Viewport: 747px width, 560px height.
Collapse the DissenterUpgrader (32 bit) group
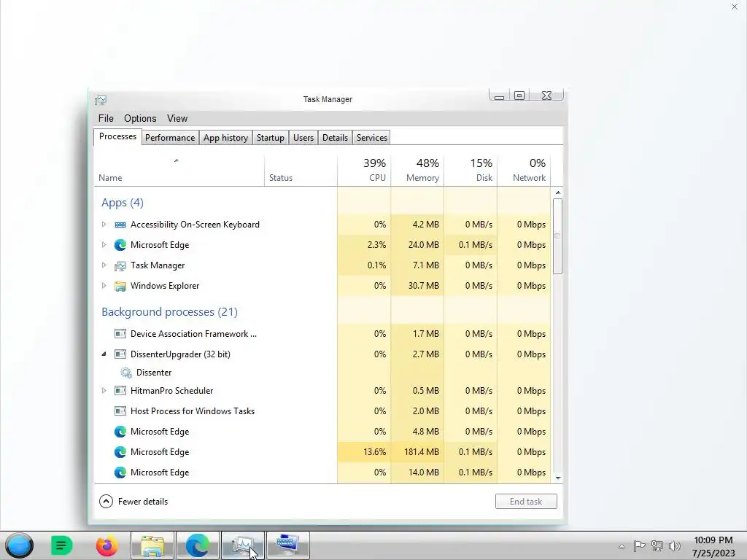[x=104, y=354]
